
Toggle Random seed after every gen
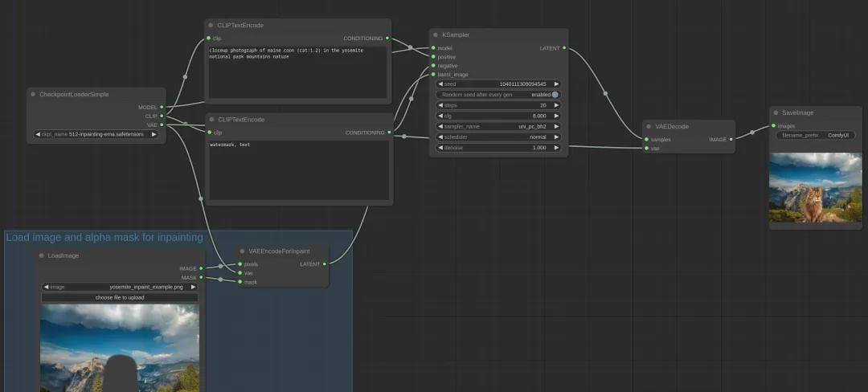(x=554, y=95)
